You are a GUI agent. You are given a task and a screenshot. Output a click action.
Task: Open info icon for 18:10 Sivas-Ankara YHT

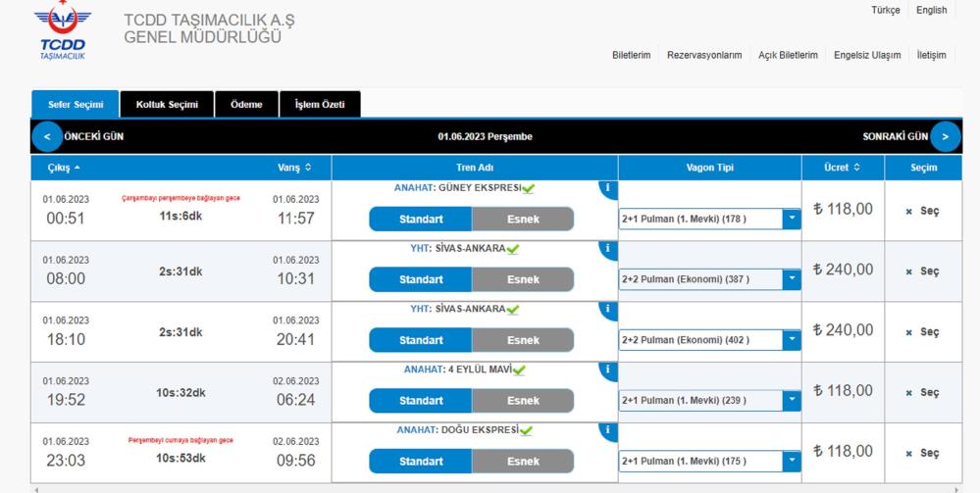[x=607, y=310]
